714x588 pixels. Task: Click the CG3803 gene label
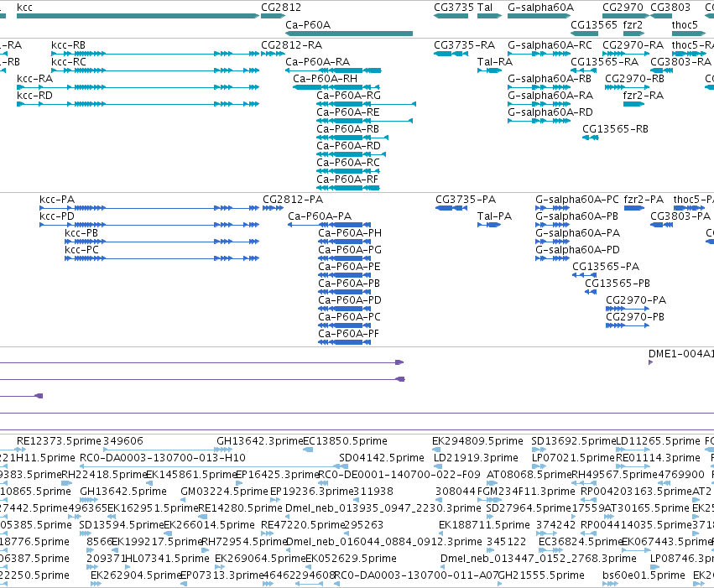(670, 8)
